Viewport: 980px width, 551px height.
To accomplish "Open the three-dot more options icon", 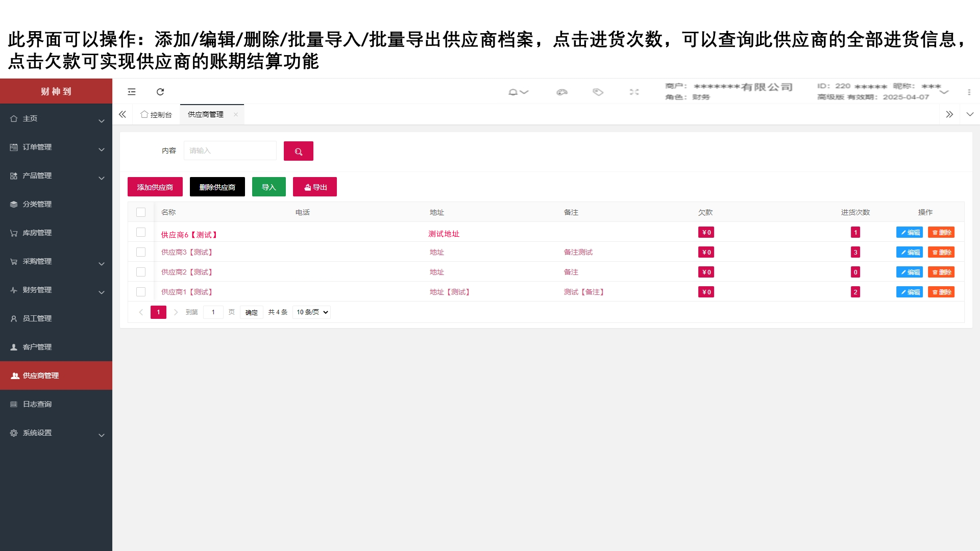I will pyautogui.click(x=969, y=92).
